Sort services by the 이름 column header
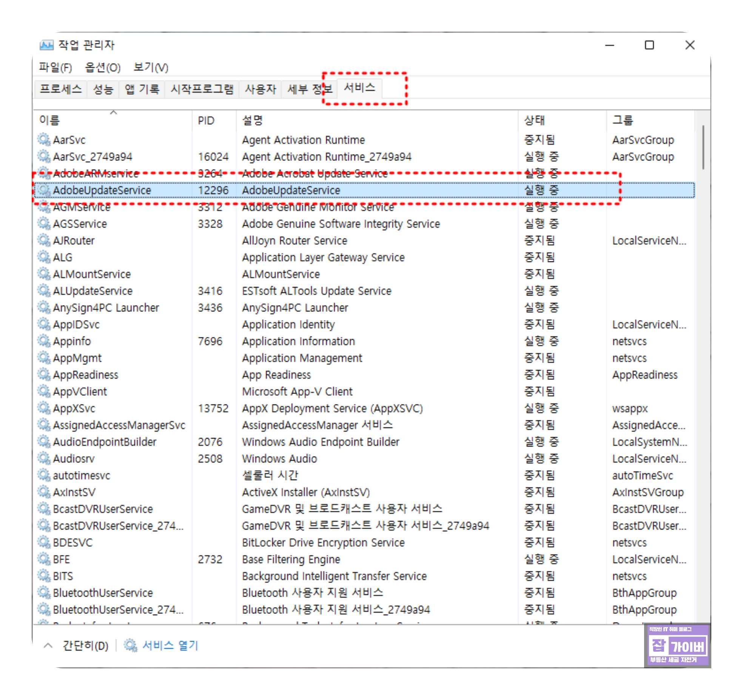 pyautogui.click(x=49, y=120)
